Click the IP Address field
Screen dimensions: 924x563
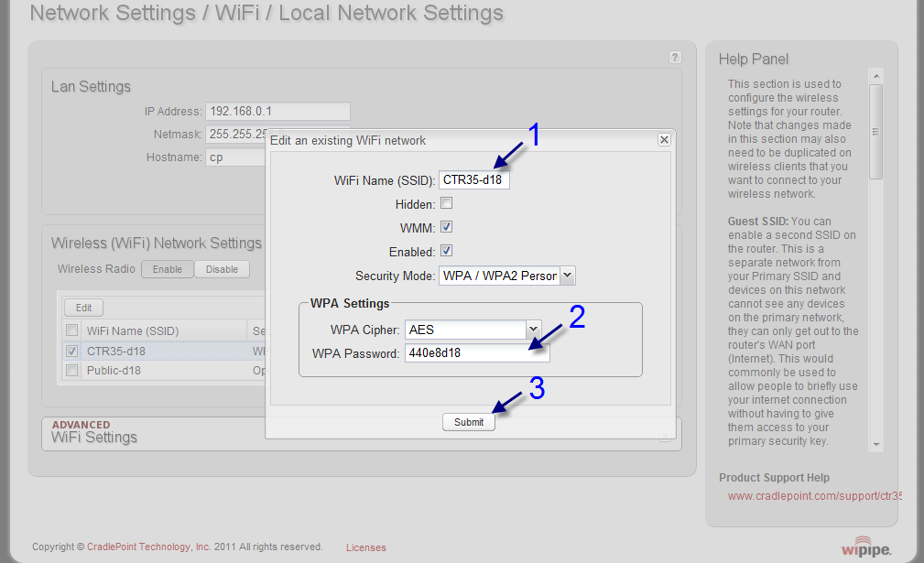click(277, 111)
